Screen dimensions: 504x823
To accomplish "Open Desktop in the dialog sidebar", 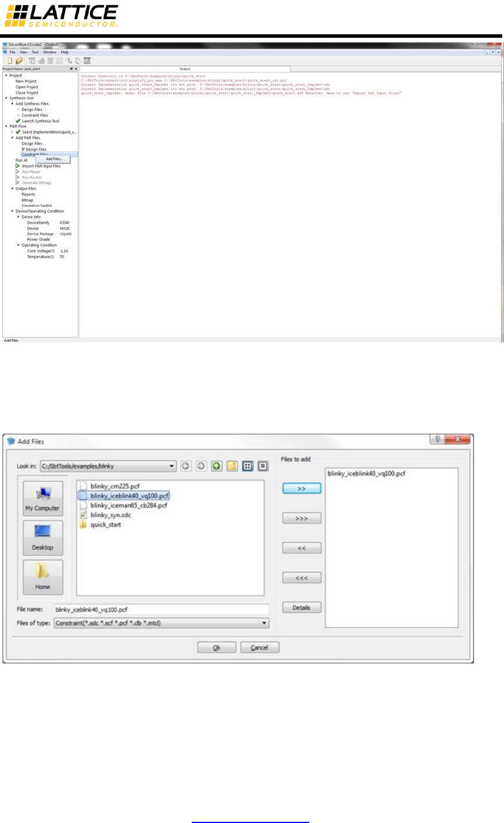I will coord(44,539).
